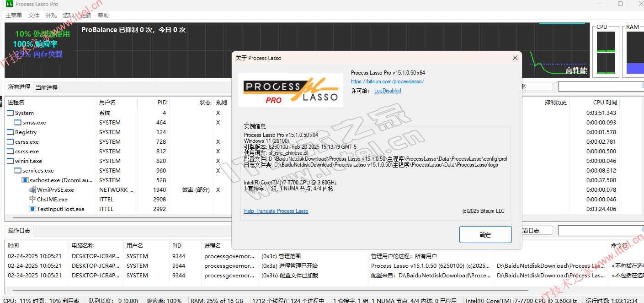
Task: Open the 更新 menu
Action: tap(86, 16)
